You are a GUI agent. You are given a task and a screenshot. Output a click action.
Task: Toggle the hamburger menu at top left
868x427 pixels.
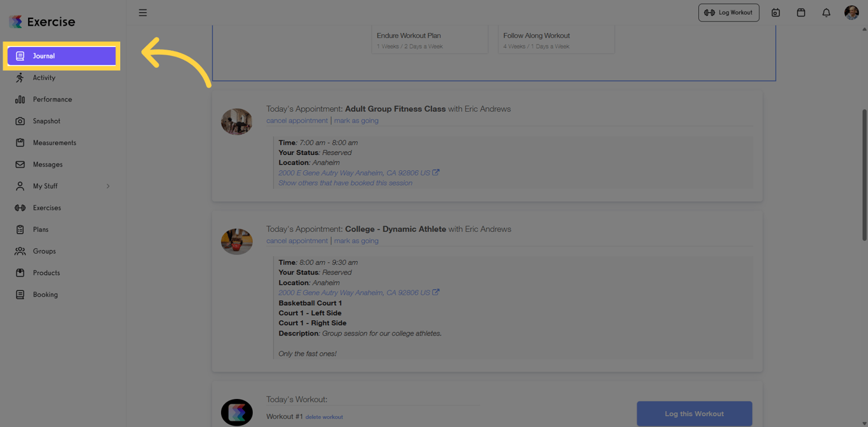click(x=142, y=12)
